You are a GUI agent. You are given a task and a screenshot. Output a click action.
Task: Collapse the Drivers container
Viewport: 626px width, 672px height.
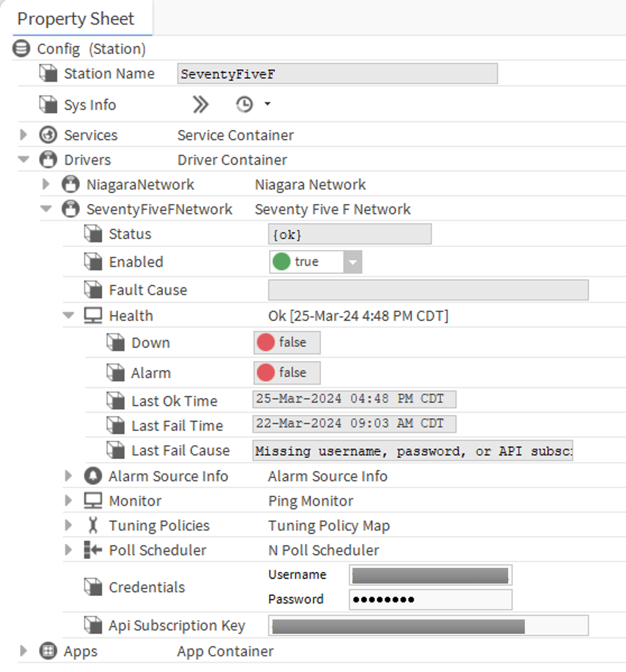point(23,159)
